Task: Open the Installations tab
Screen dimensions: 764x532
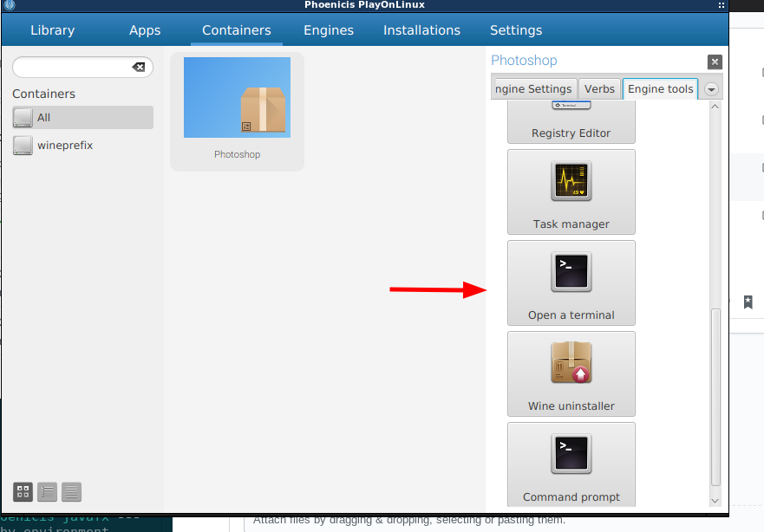Action: pyautogui.click(x=421, y=30)
